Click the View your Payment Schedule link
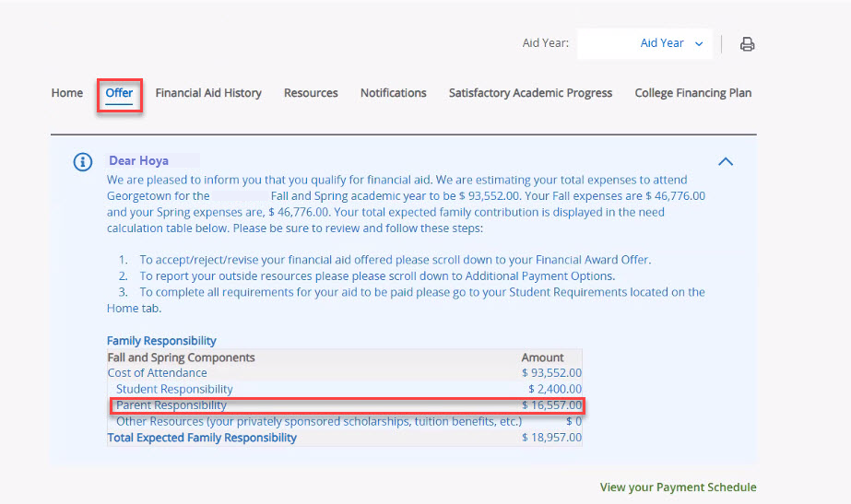This screenshot has width=851, height=504. [x=678, y=487]
